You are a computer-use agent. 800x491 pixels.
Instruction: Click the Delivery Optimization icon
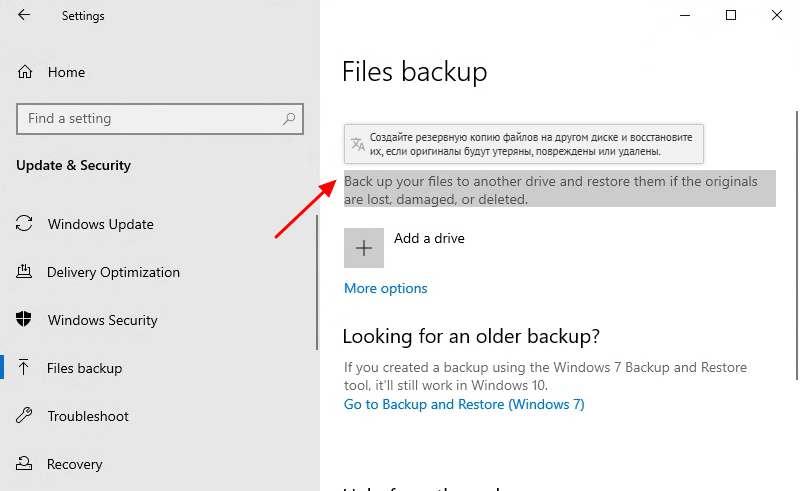[26, 272]
